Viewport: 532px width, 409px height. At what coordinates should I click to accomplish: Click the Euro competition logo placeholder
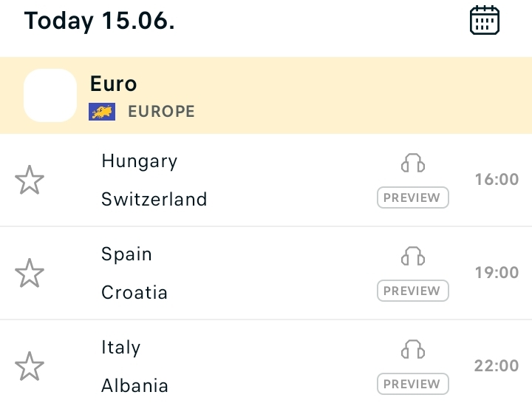(x=50, y=95)
